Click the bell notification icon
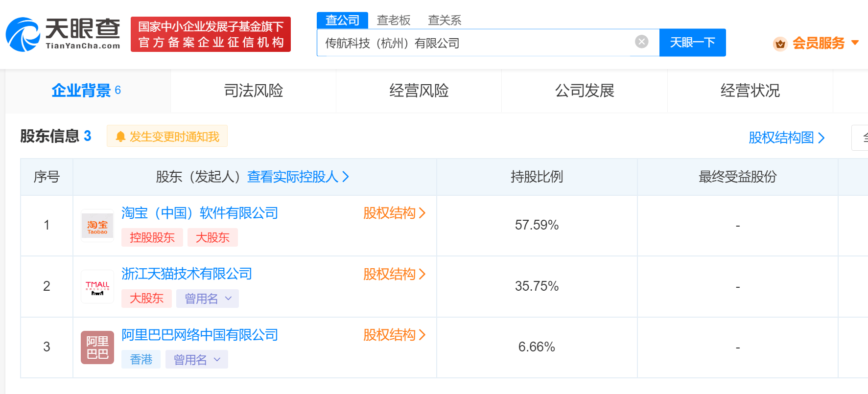The height and width of the screenshot is (394, 868). pyautogui.click(x=120, y=137)
